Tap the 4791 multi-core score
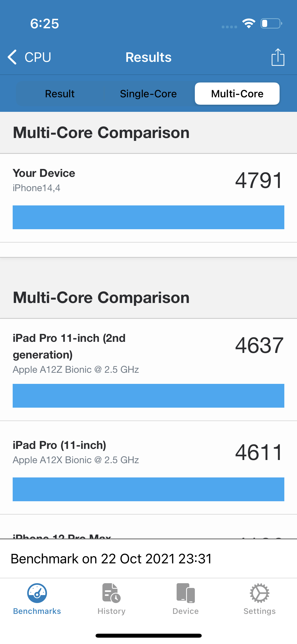The height and width of the screenshot is (644, 297). [259, 180]
